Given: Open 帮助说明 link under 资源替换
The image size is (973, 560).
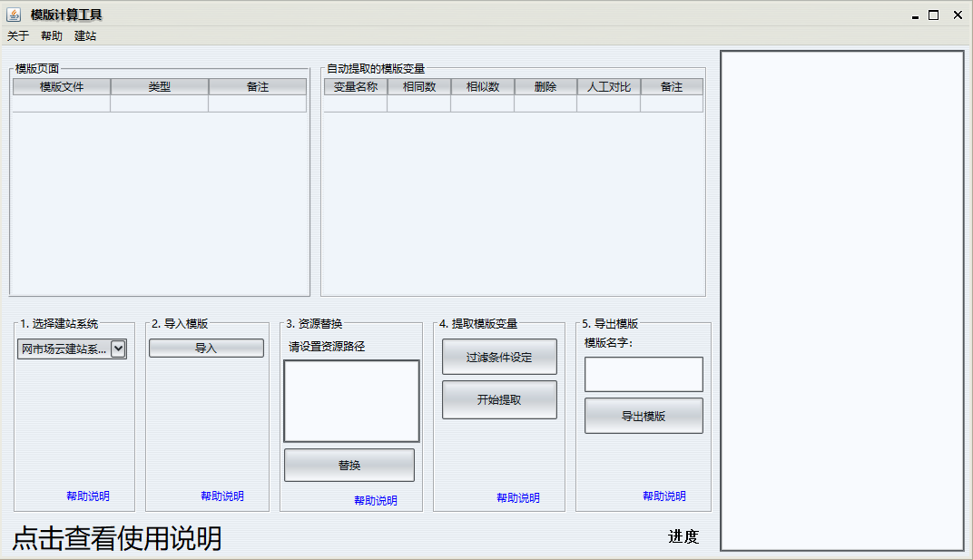Looking at the screenshot, I should click(x=376, y=501).
